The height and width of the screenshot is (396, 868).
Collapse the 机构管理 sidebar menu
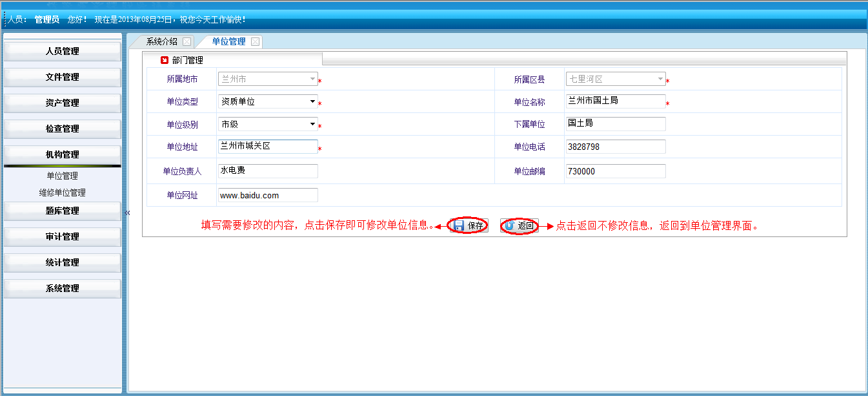(63, 155)
